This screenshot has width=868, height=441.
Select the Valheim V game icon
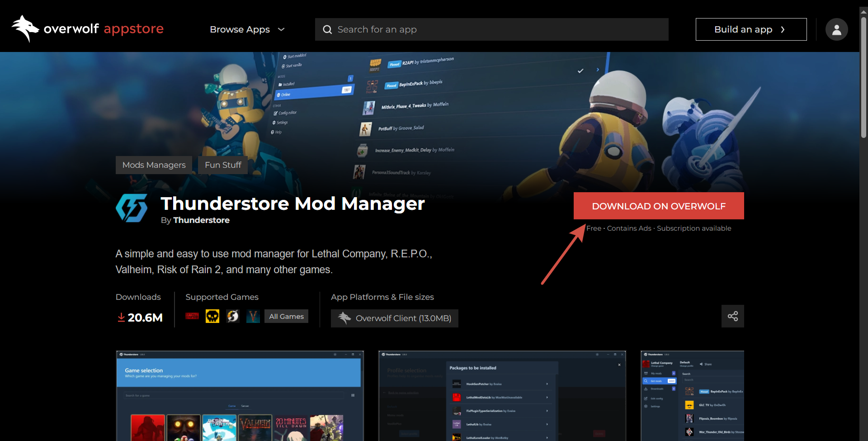pyautogui.click(x=253, y=316)
